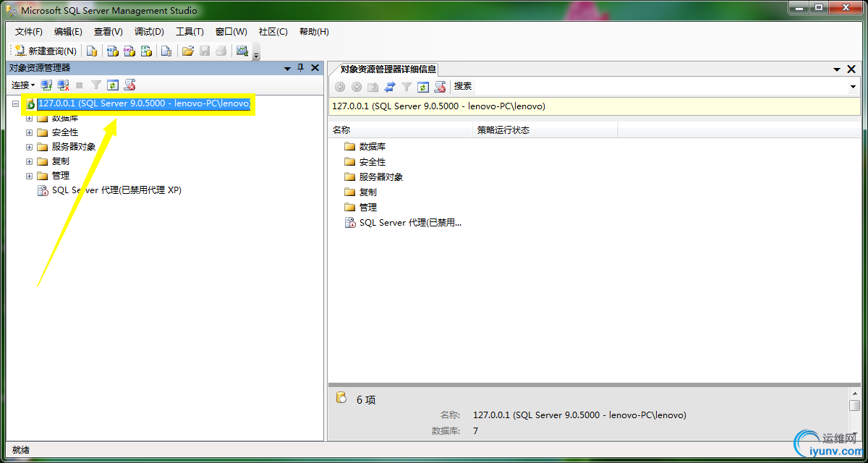Click the SQL Server Compact query icon
868x463 pixels.
click(x=166, y=51)
